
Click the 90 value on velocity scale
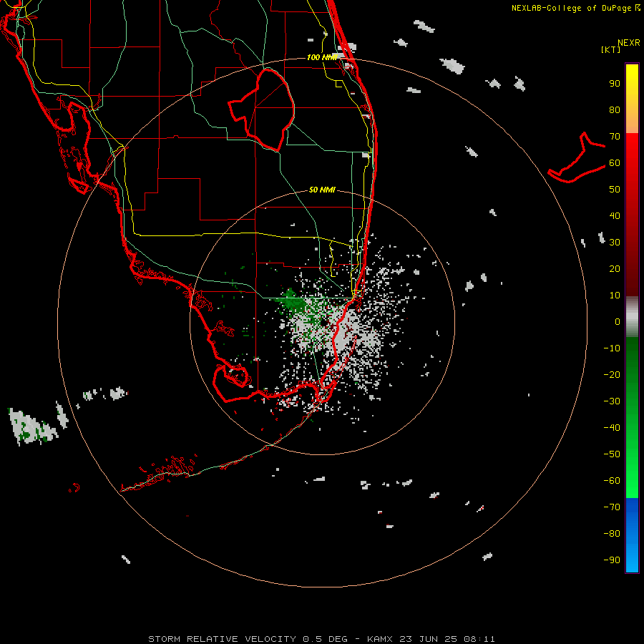point(615,84)
